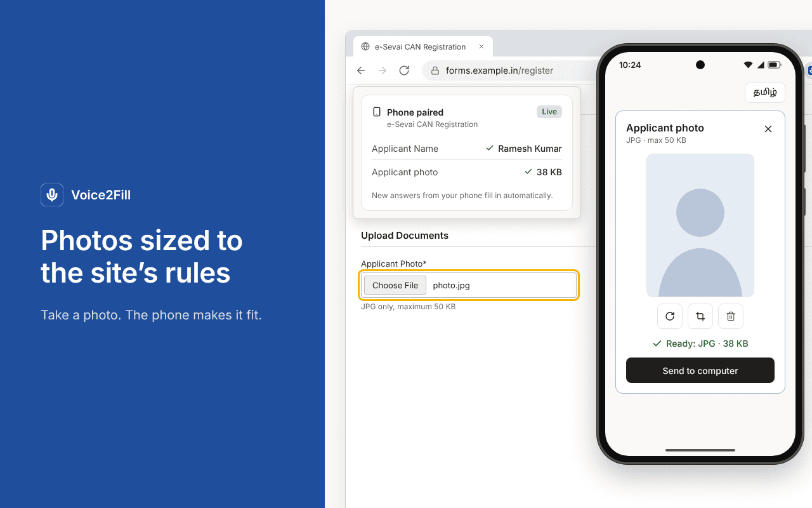Click the phone battery icon
The width and height of the screenshot is (812, 508).
tap(775, 65)
